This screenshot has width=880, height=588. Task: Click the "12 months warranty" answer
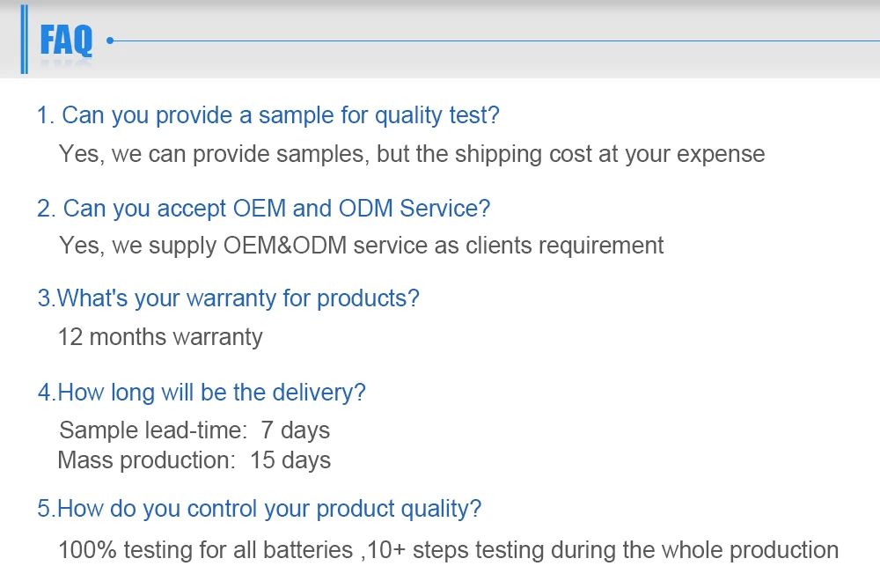coord(160,337)
